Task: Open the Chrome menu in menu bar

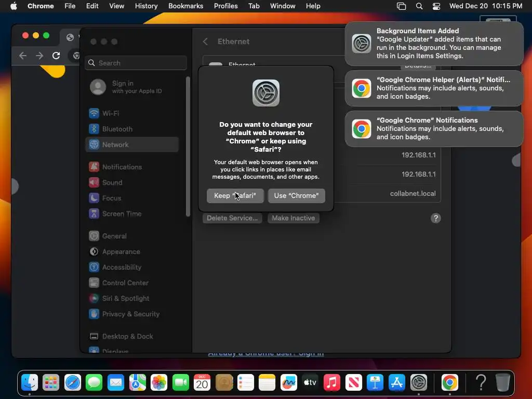Action: tap(41, 6)
